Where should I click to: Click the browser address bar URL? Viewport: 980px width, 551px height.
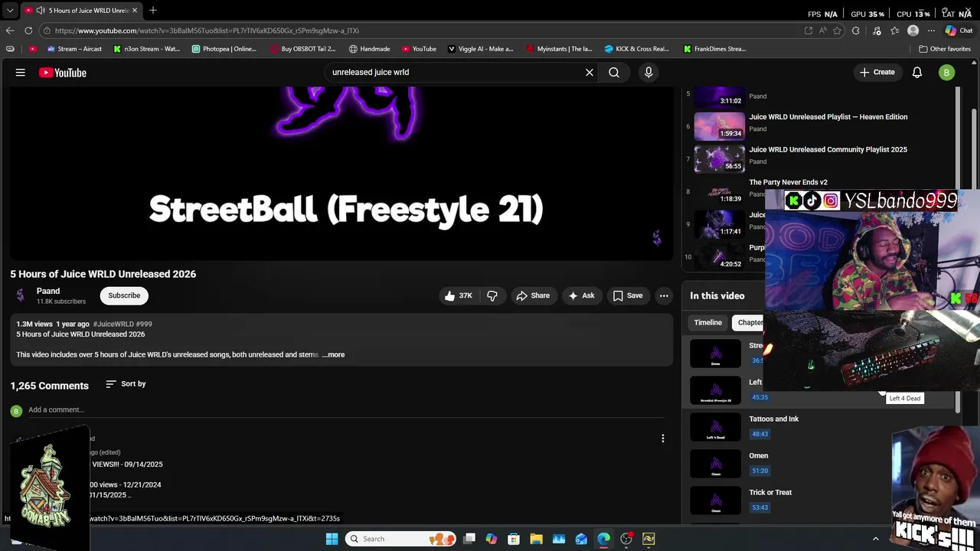pos(207,31)
